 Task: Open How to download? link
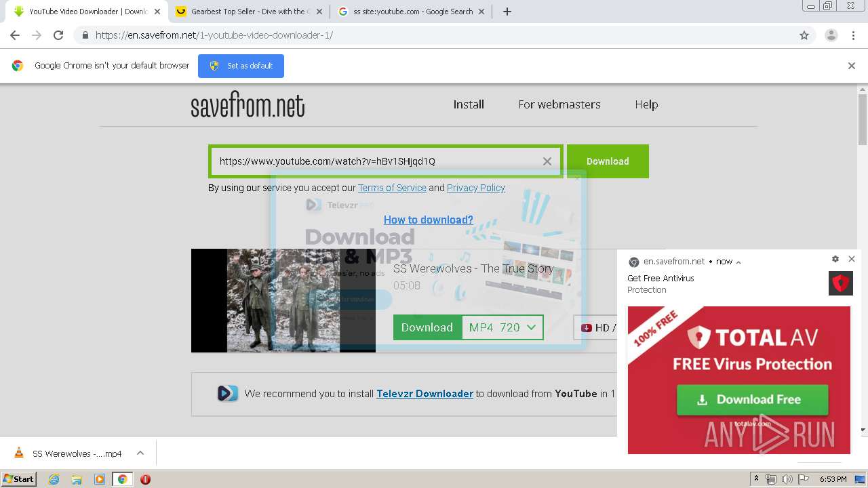(429, 220)
